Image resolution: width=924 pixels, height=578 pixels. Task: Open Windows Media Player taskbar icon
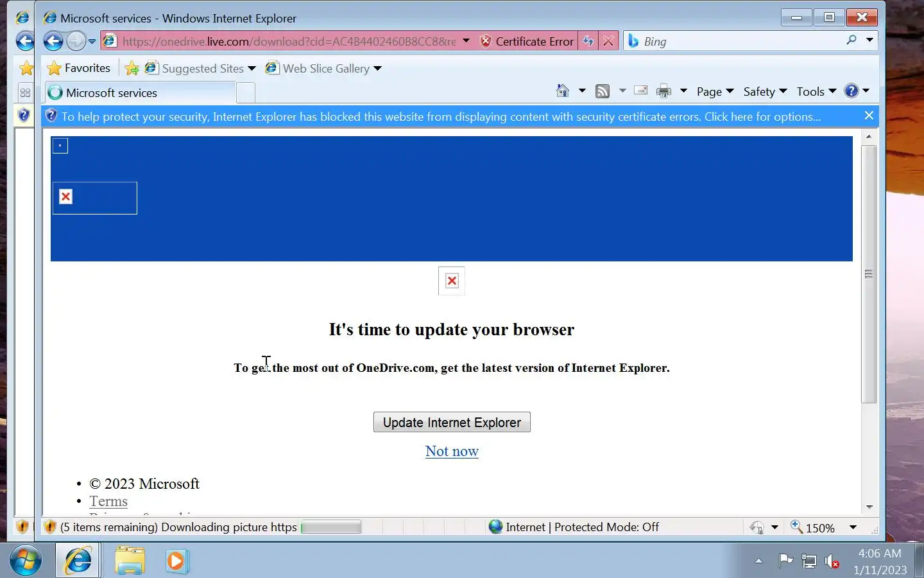tap(176, 561)
